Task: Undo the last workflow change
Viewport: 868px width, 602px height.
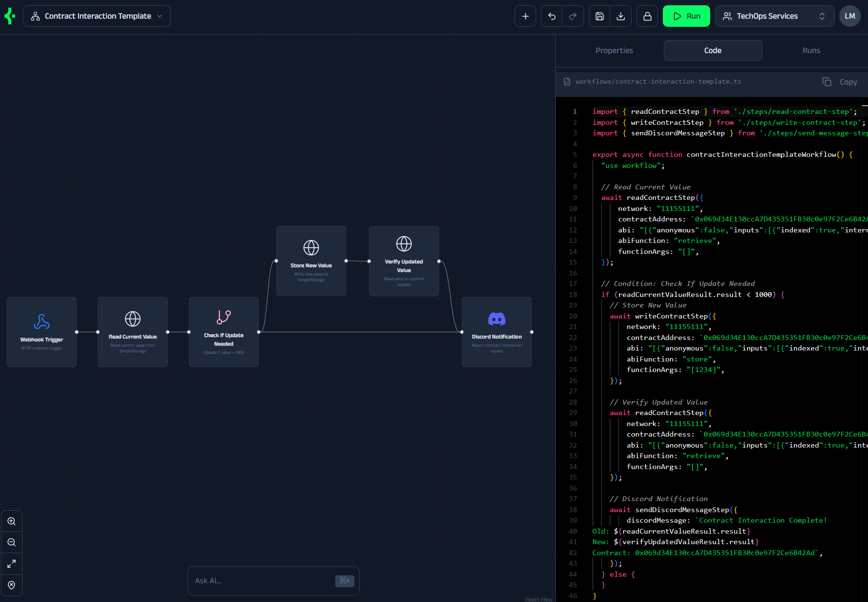Action: point(551,16)
